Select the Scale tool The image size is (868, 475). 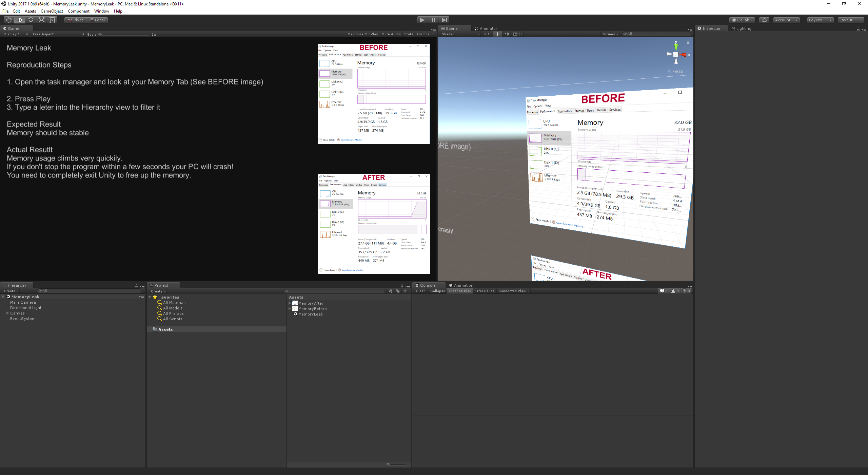pos(42,20)
